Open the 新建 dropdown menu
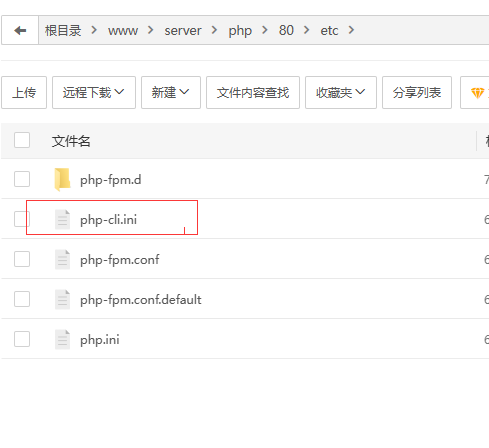Screen dimensions: 489x448 [171, 93]
